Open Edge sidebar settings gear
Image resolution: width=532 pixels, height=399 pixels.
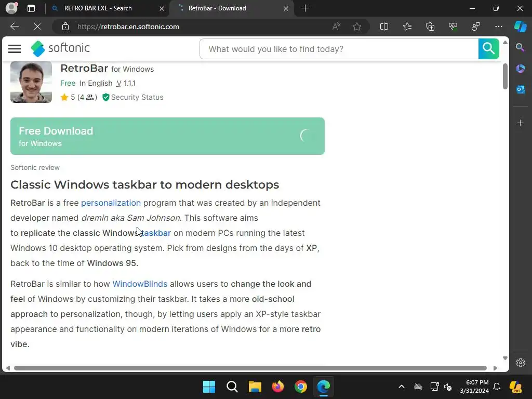click(x=520, y=362)
